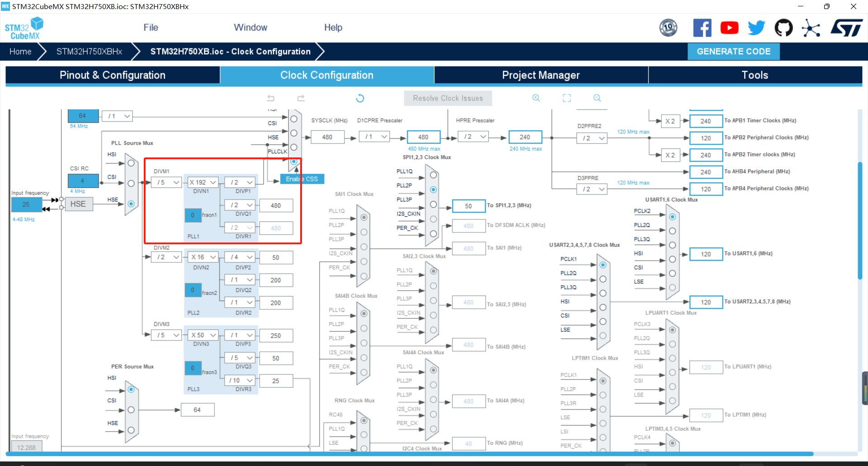Select PLL3Q in USART2,3,4,5,7,8 Clock Mux
The width and height of the screenshot is (868, 466).
click(603, 293)
